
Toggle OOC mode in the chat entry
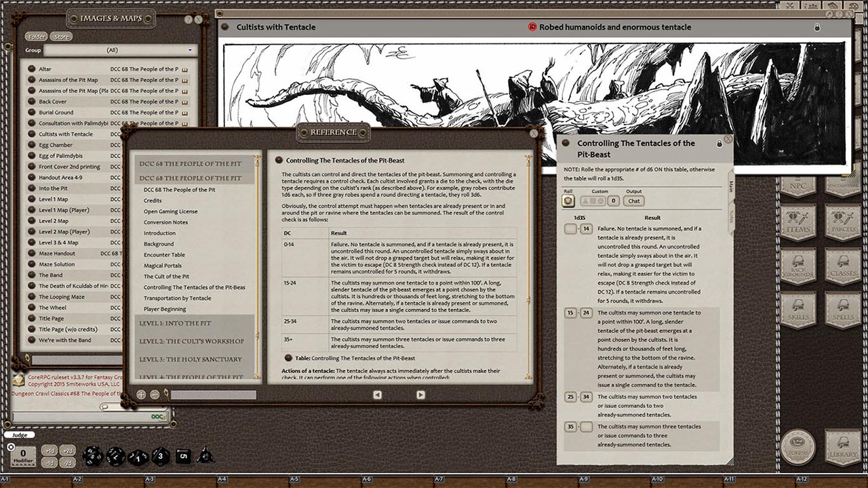click(157, 417)
